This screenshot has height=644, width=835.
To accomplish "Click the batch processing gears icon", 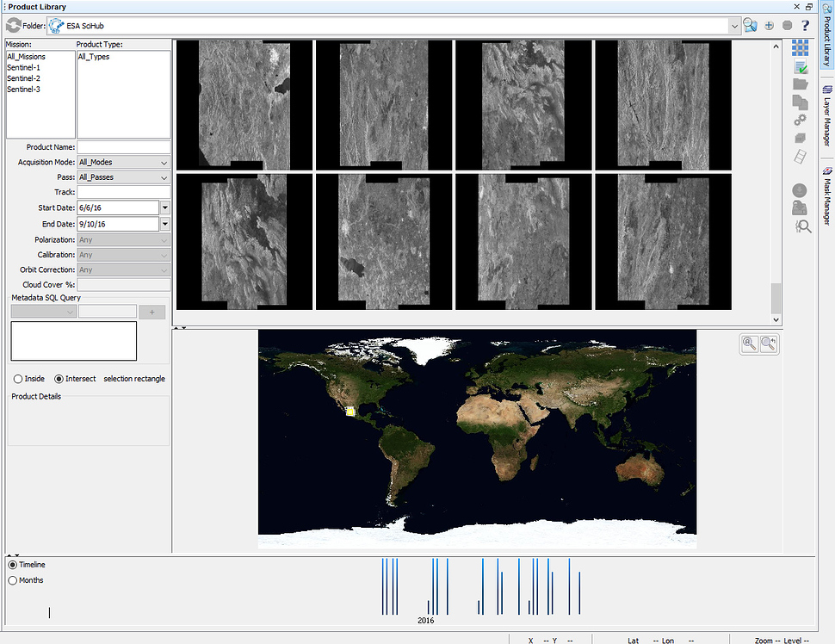I will [x=800, y=121].
